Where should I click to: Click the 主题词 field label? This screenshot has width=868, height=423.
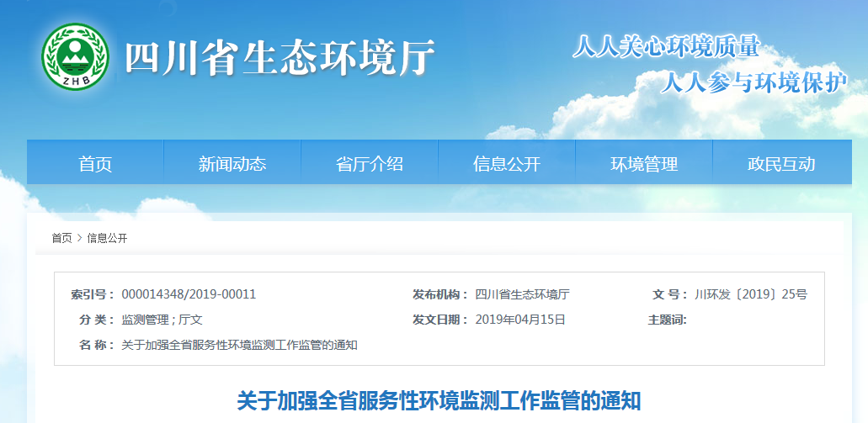pos(667,320)
